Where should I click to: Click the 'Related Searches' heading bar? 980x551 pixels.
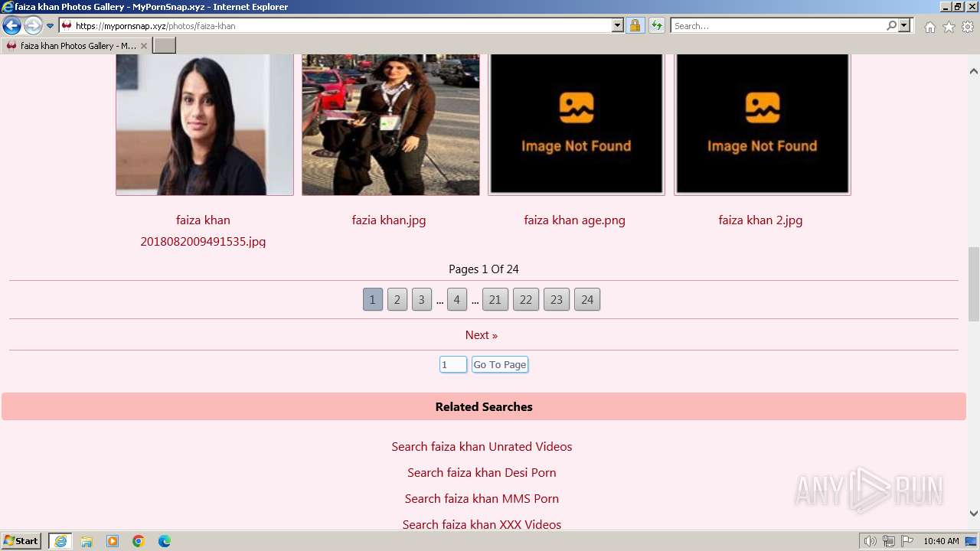[484, 406]
